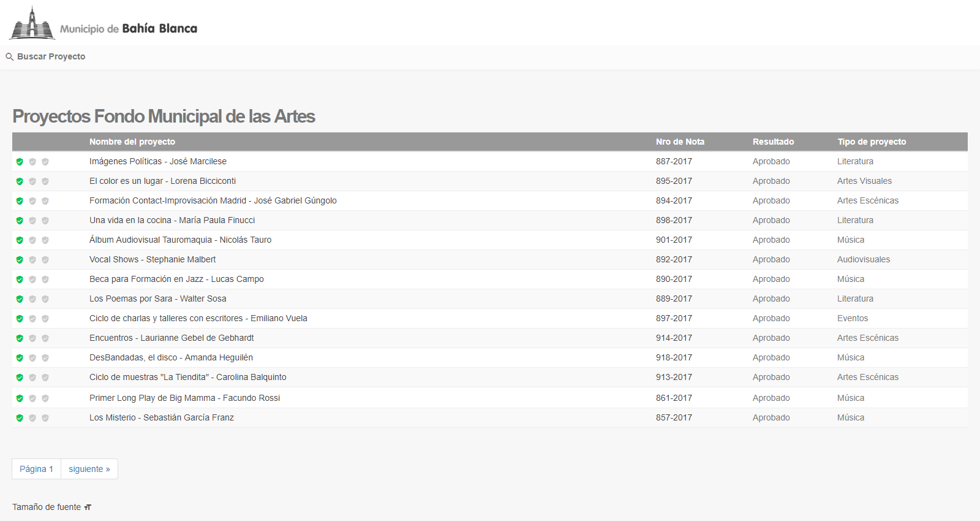
Task: Click the Resultado column header
Action: click(773, 142)
